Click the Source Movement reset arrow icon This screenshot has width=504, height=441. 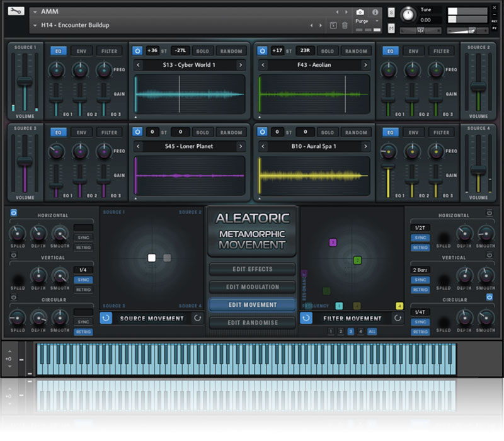(198, 318)
